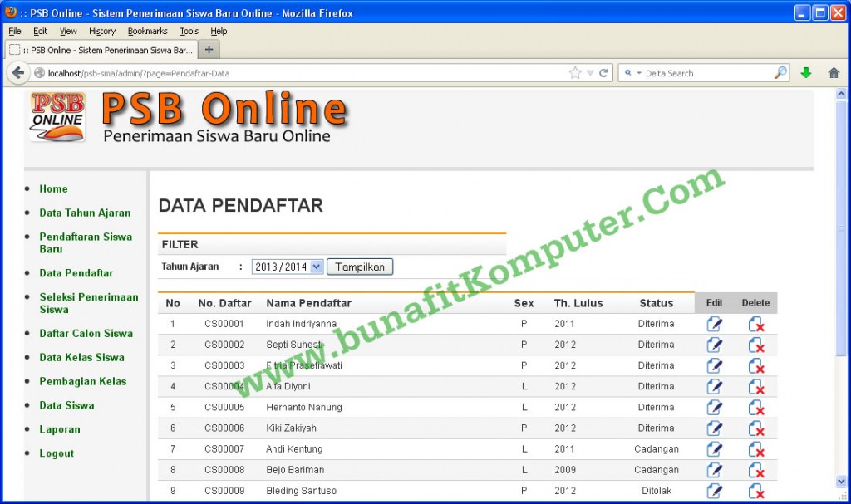Open a new tab with plus button
The height and width of the screenshot is (504, 851).
208,49
